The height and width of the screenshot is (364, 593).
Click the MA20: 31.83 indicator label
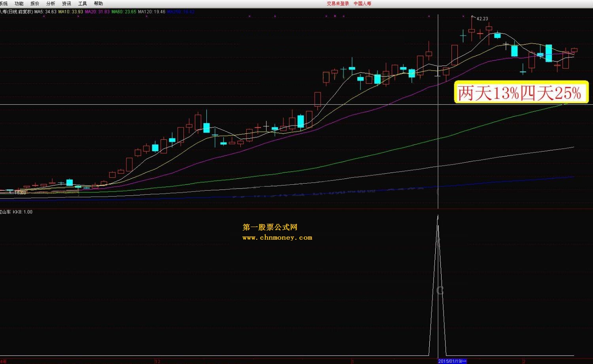(x=97, y=12)
